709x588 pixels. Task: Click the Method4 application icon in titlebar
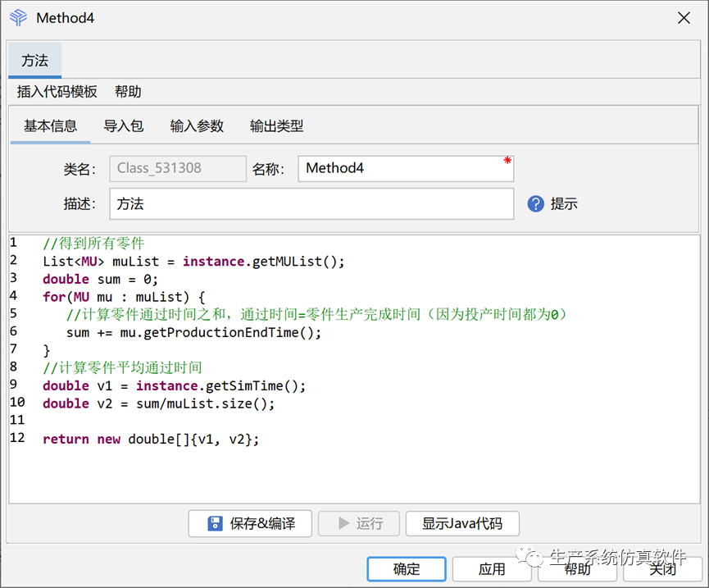pos(17,17)
